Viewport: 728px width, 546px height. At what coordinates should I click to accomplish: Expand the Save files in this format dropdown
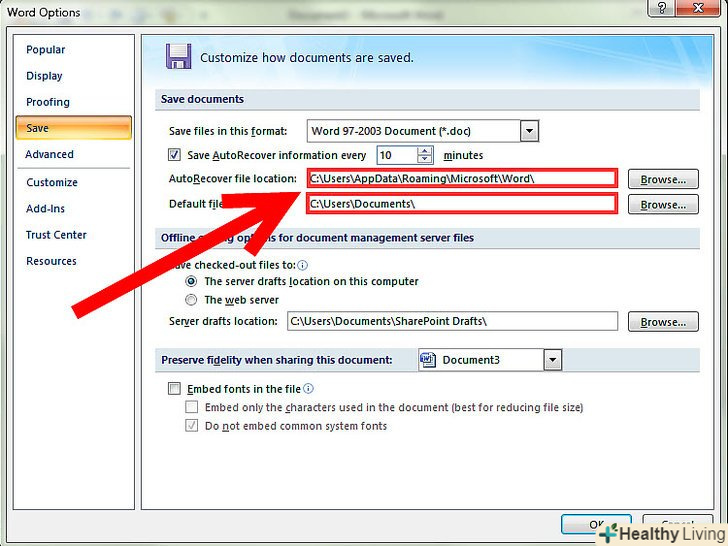coord(529,131)
